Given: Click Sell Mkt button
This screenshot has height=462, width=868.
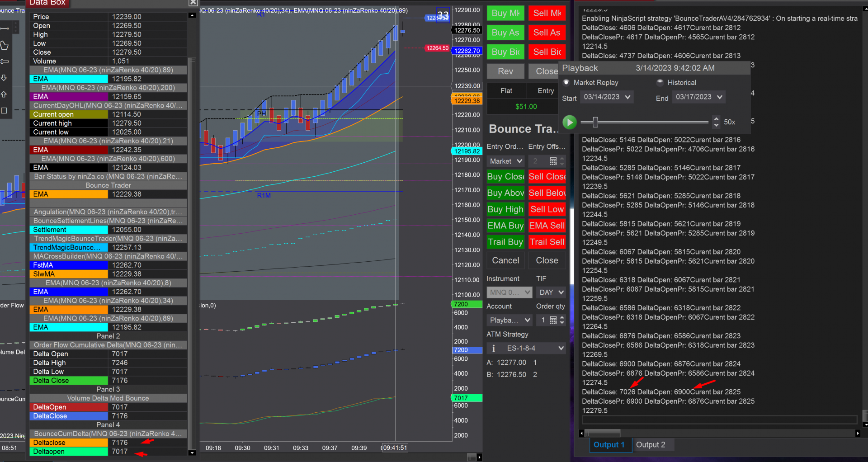Looking at the screenshot, I should (547, 13).
